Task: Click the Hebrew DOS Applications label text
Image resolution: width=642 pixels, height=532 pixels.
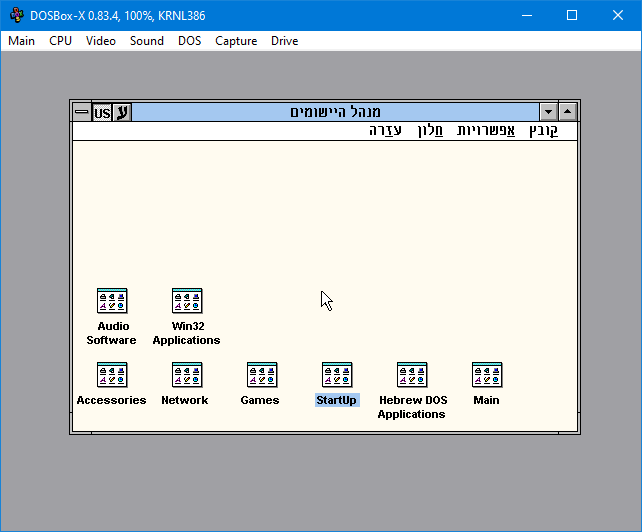Action: point(412,407)
